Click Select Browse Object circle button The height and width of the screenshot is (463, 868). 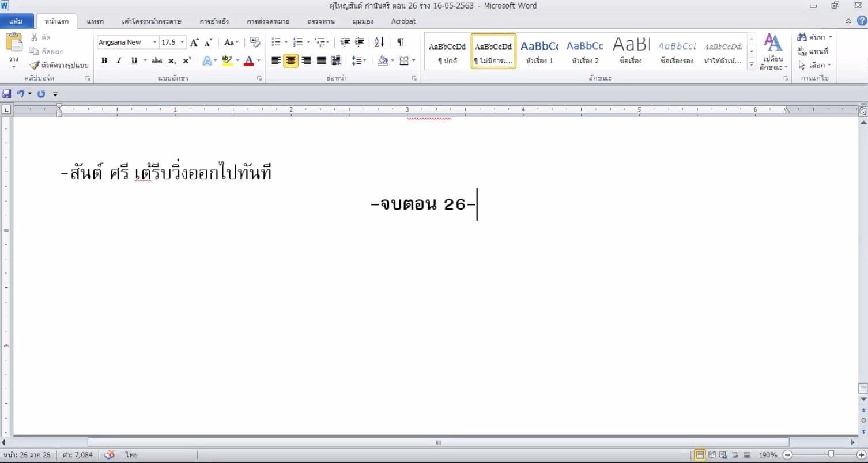click(x=863, y=420)
